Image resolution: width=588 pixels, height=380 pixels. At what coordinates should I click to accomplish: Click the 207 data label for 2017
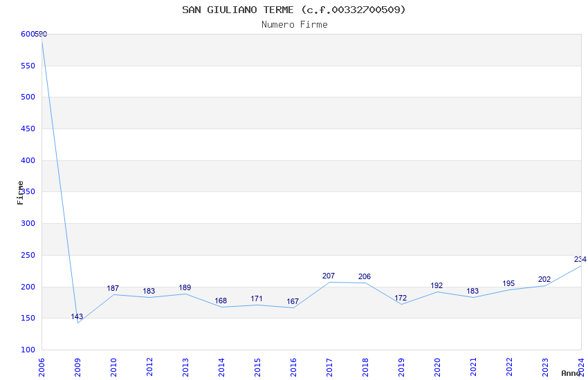tap(329, 276)
